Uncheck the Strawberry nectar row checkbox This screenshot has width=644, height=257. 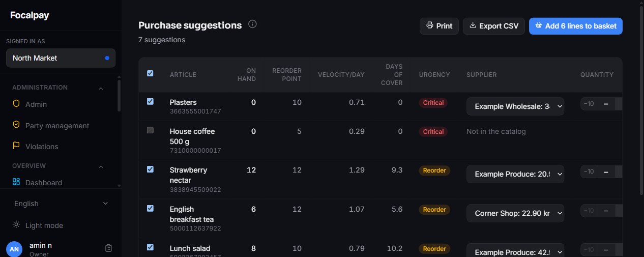[x=150, y=169]
